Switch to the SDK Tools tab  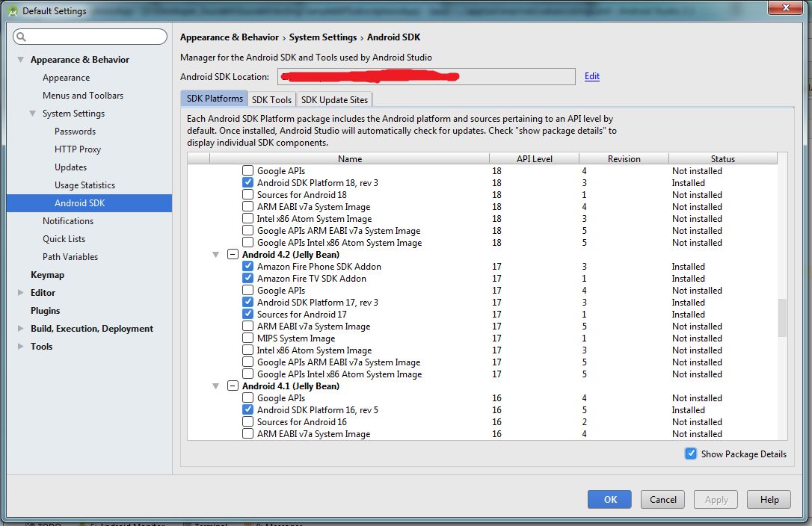[272, 99]
